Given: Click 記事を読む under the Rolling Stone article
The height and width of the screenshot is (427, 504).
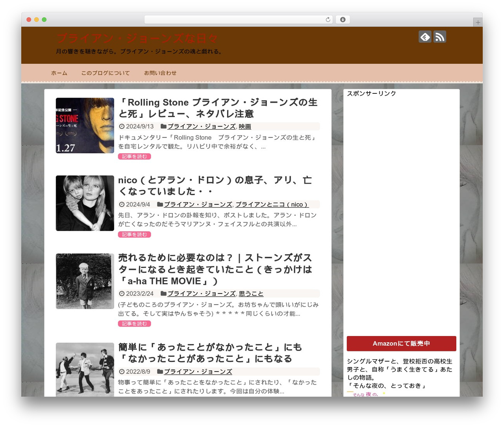Looking at the screenshot, I should tap(134, 156).
